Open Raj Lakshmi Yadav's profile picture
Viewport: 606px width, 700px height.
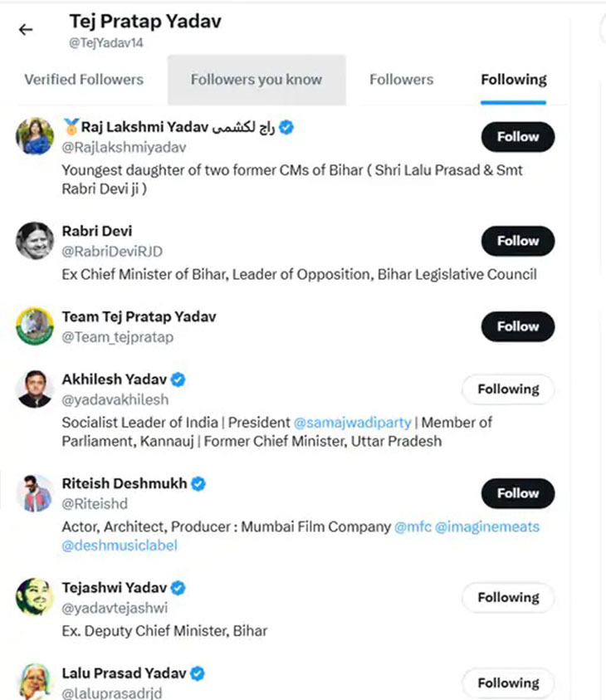35,136
